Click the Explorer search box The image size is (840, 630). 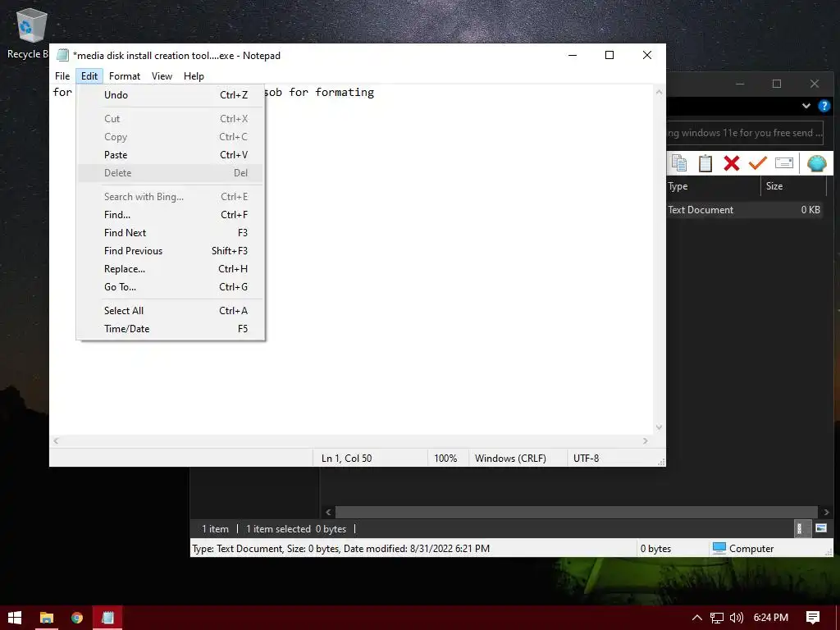click(745, 133)
